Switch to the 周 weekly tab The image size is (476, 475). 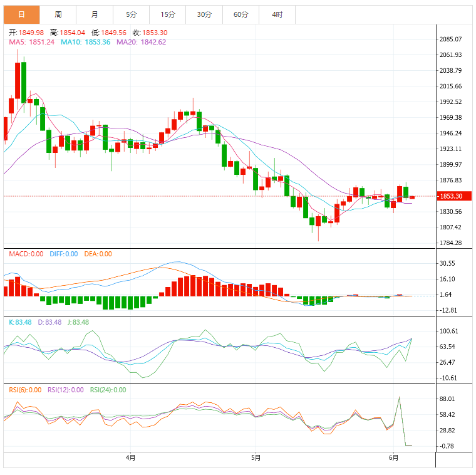pos(58,14)
